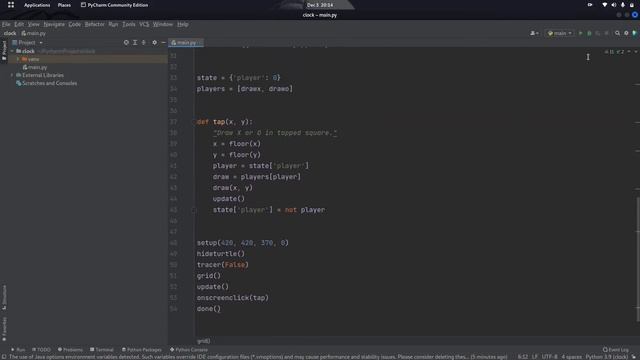Toggle the Project tool window side tab
The image size is (640, 360).
(4, 50)
